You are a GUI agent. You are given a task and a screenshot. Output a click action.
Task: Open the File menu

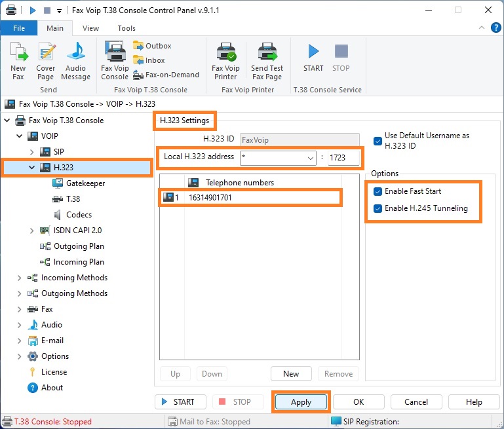pos(19,28)
